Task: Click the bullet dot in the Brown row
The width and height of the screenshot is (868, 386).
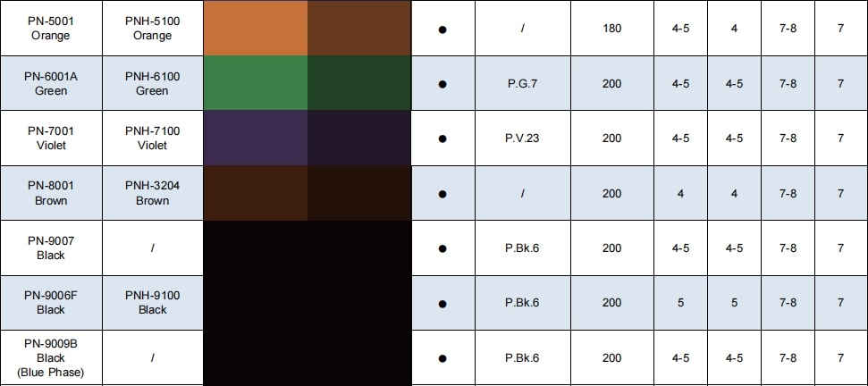Action: click(442, 194)
